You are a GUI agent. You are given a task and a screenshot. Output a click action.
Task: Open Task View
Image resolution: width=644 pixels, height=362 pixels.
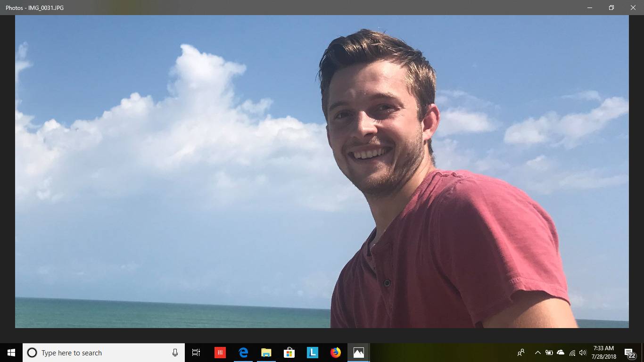pos(196,352)
